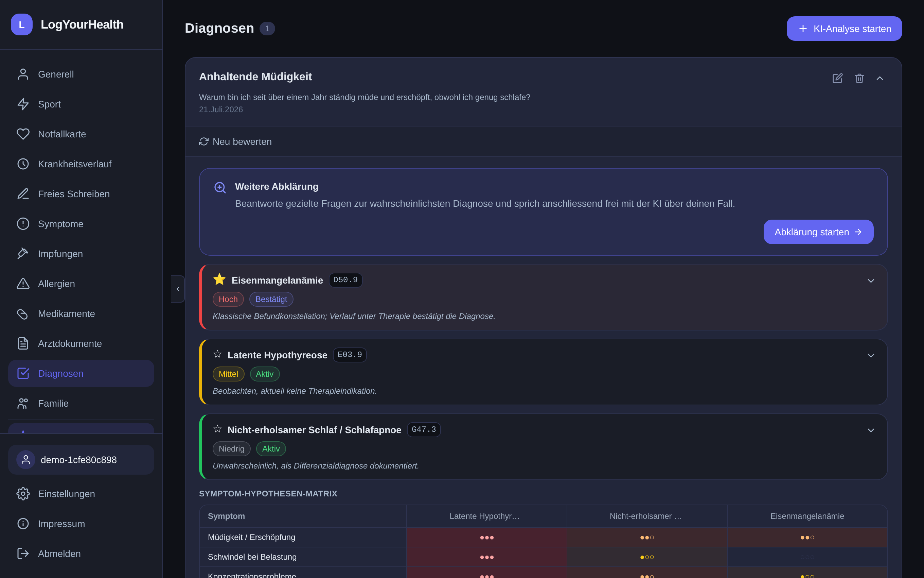Click the Arztdokumente file icon

click(x=23, y=343)
